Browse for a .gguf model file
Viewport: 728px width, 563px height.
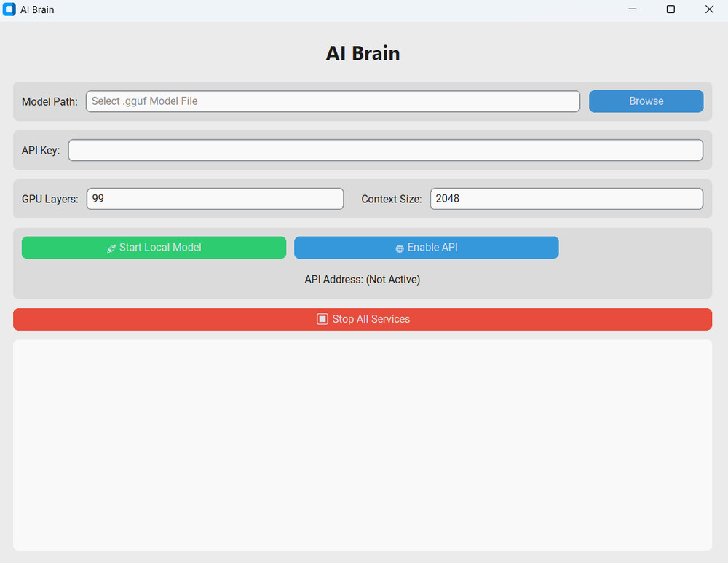coord(646,101)
